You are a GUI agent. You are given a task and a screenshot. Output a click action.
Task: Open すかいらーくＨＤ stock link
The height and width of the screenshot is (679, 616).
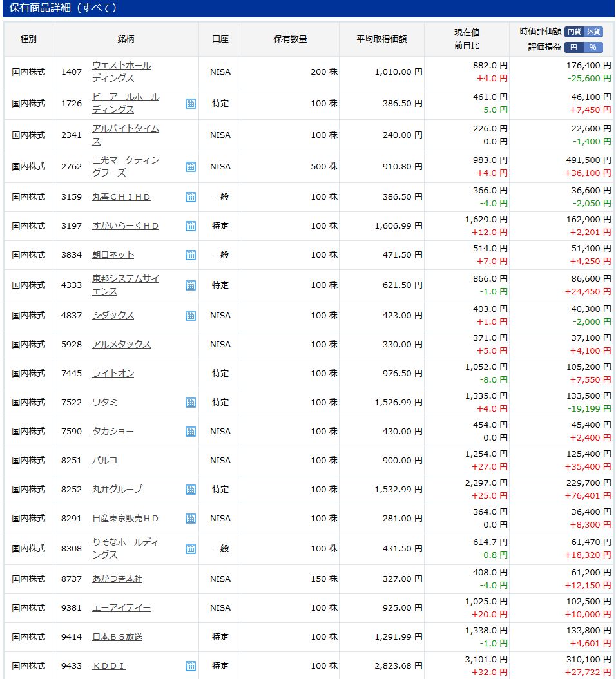(x=125, y=226)
